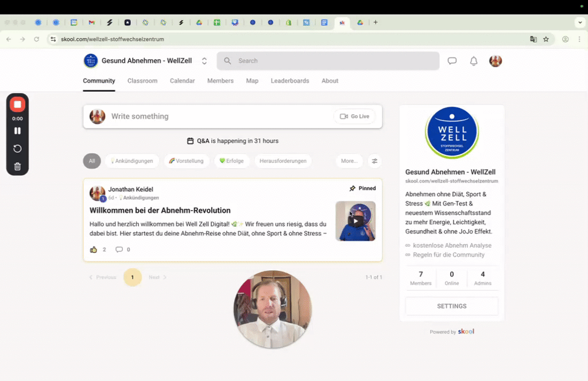Open the Classroom tab
Screen dimensions: 588x381
tap(142, 80)
